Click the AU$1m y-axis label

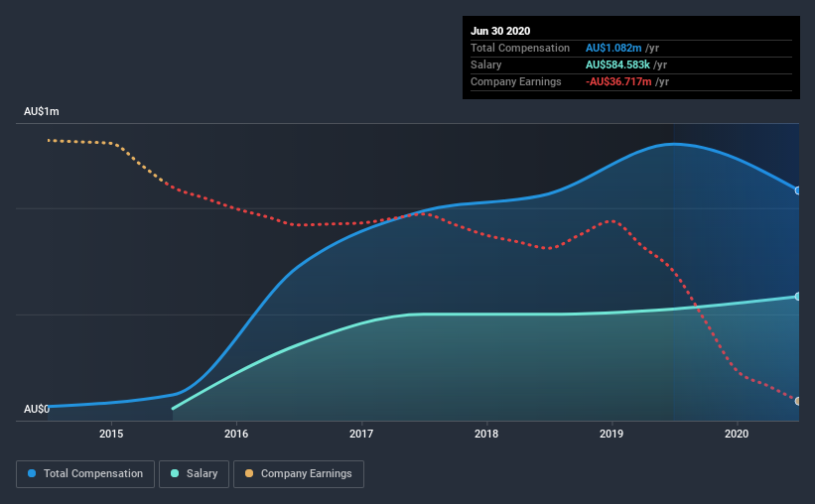tap(42, 112)
